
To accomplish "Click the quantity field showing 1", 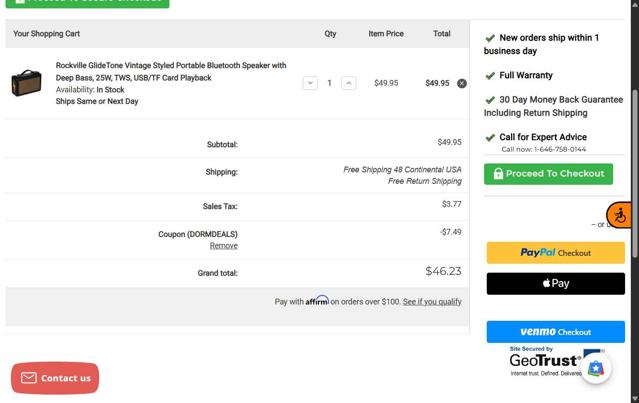I will (329, 83).
